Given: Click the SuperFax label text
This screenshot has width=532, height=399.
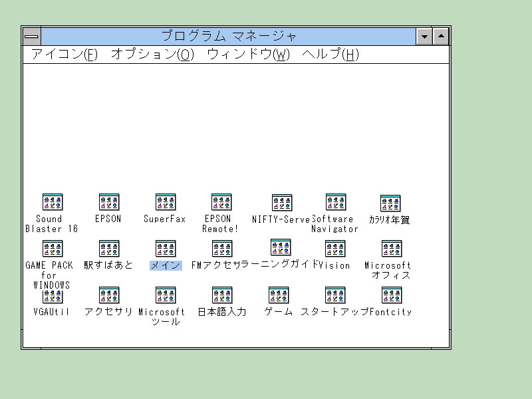Looking at the screenshot, I should (164, 219).
